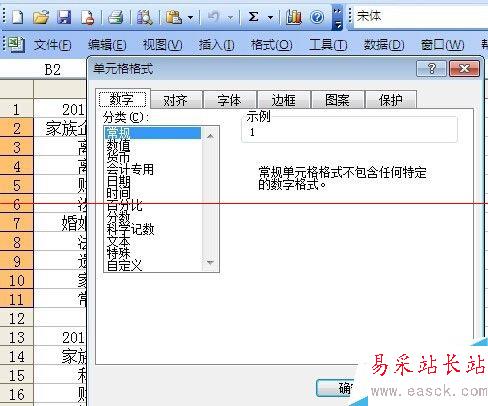Open a file with the folder icon
The width and height of the screenshot is (488, 406).
pyautogui.click(x=41, y=17)
